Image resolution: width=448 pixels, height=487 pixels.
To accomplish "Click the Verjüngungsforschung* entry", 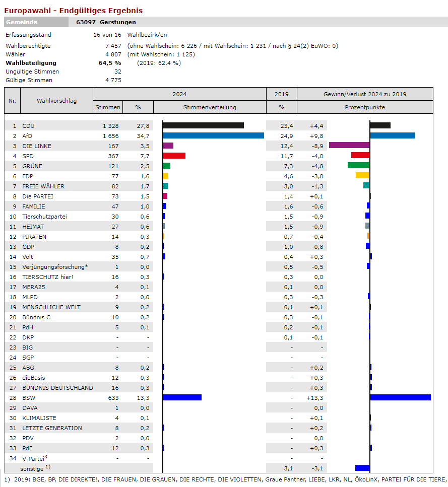I will point(55,267).
